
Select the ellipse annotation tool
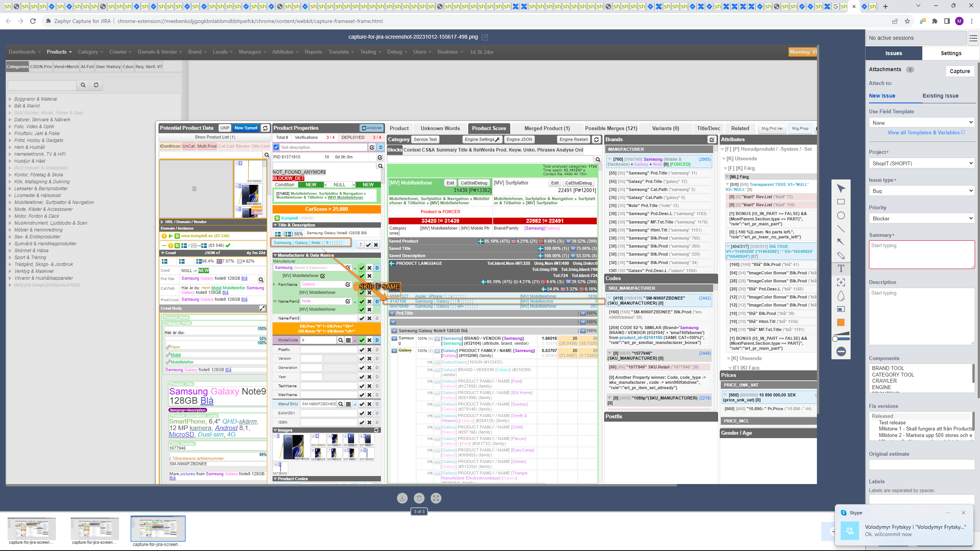[x=841, y=215]
